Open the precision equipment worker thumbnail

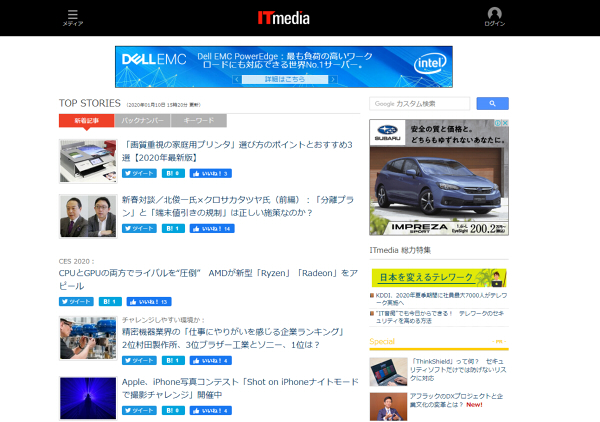pos(88,338)
